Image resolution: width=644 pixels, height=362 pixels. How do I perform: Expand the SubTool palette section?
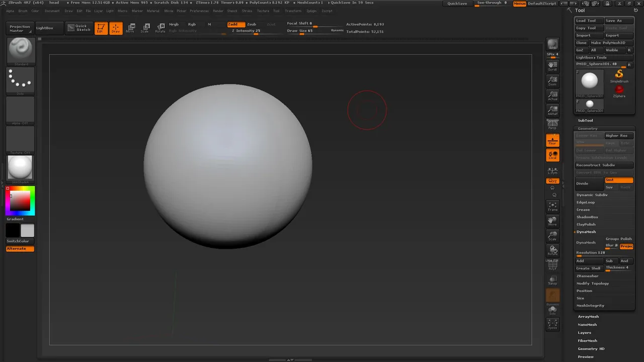pos(585,121)
